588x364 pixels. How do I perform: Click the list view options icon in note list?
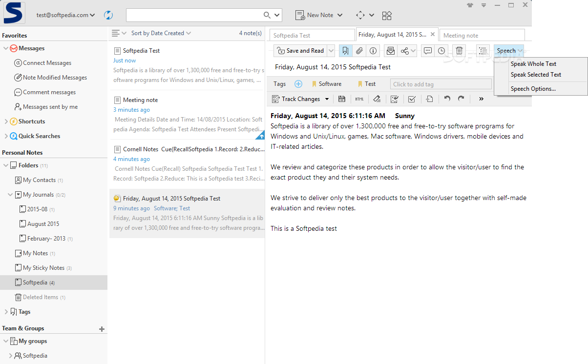click(x=115, y=33)
